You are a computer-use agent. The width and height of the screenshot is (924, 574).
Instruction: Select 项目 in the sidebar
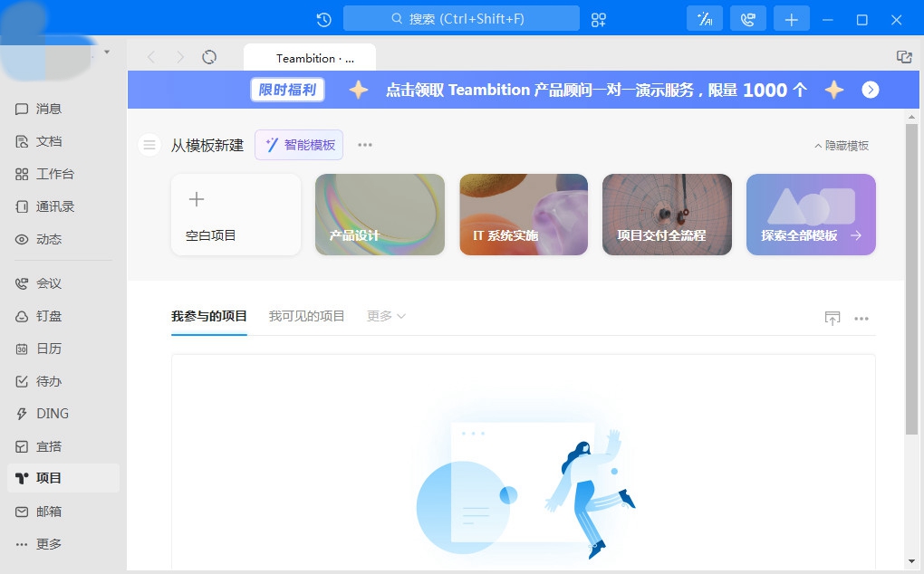point(63,478)
